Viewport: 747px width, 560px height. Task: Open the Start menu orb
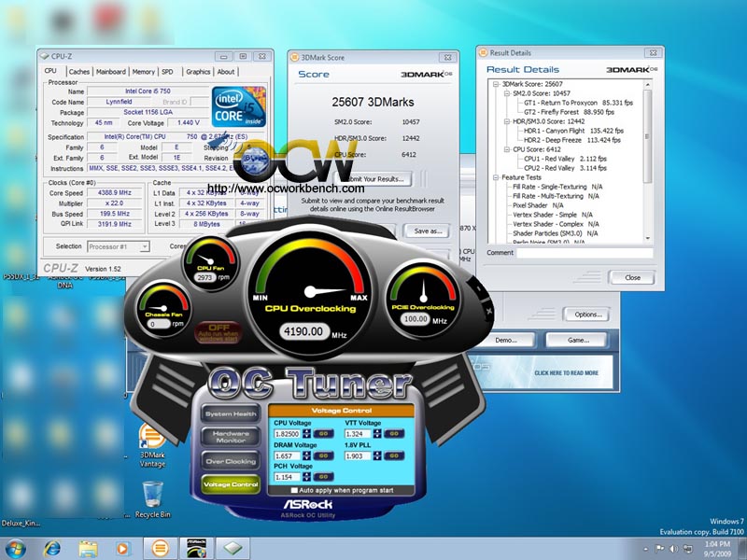point(15,549)
